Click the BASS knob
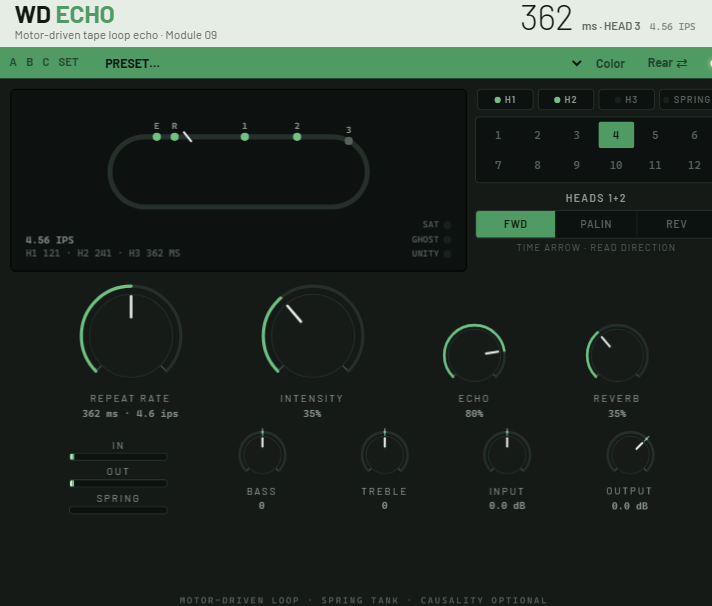The height and width of the screenshot is (606, 712). pyautogui.click(x=262, y=454)
